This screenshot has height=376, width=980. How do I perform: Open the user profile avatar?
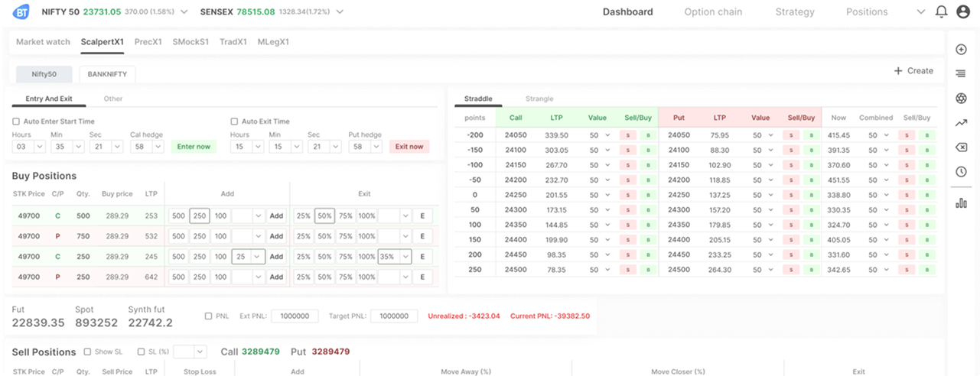pos(962,12)
